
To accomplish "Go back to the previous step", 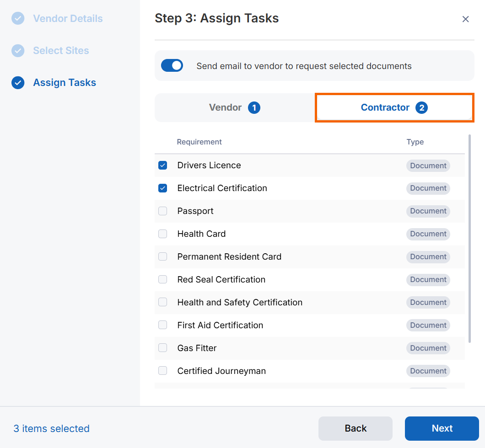I will coord(355,428).
